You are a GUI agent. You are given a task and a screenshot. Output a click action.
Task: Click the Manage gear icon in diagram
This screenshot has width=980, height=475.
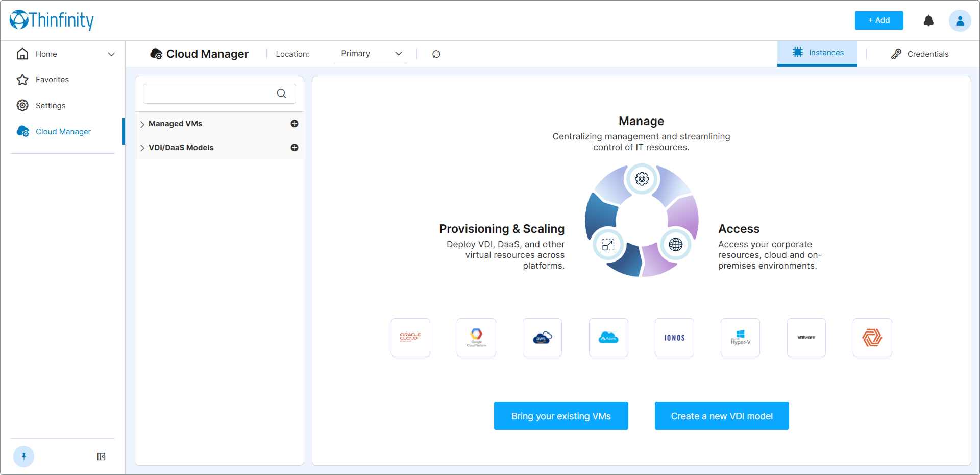click(x=642, y=179)
